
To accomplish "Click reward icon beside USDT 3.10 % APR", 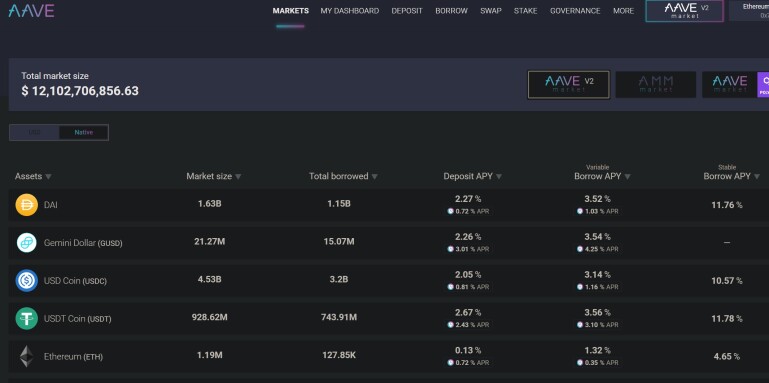I will [580, 325].
